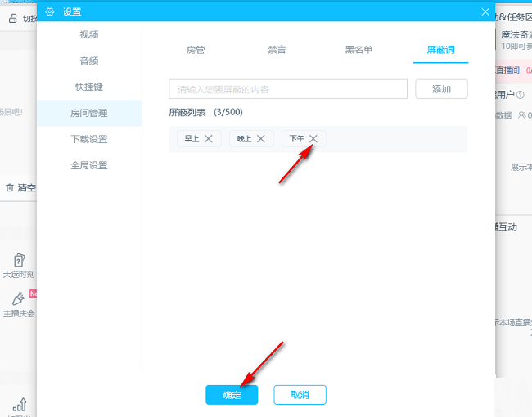Click the settings gear icon in title bar
The width and height of the screenshot is (532, 417).
click(50, 12)
